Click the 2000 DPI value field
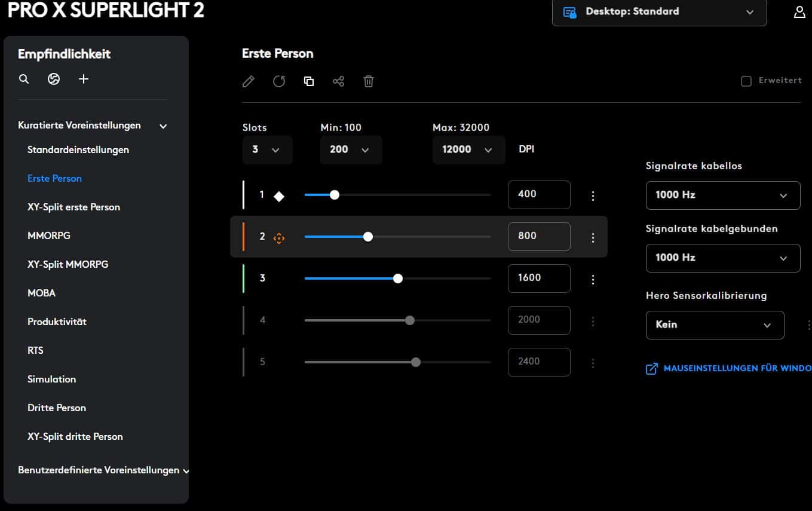 click(x=539, y=320)
